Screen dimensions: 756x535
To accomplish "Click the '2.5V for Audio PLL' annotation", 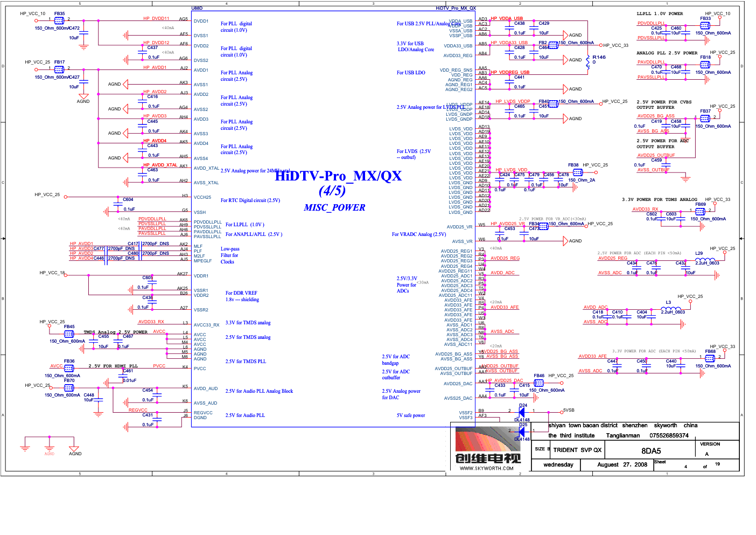I will point(245,415).
